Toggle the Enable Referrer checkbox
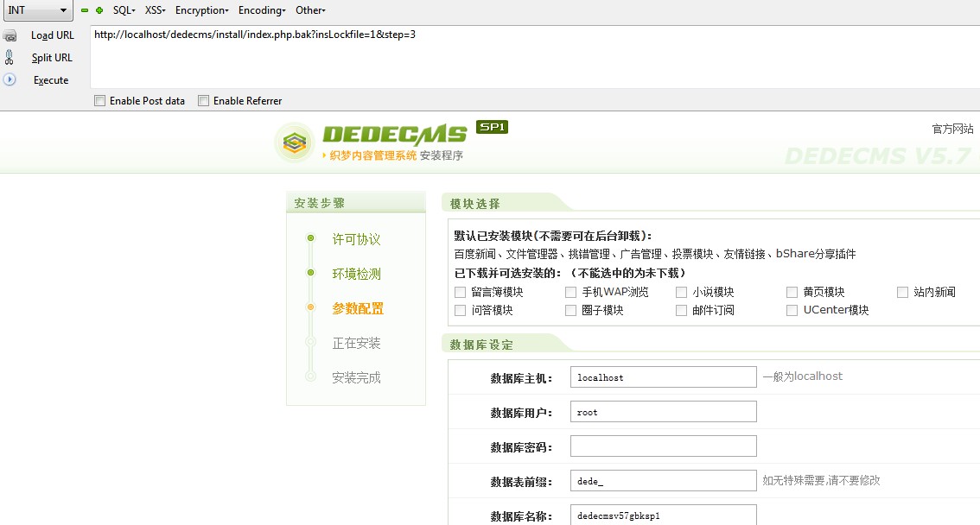 (204, 101)
